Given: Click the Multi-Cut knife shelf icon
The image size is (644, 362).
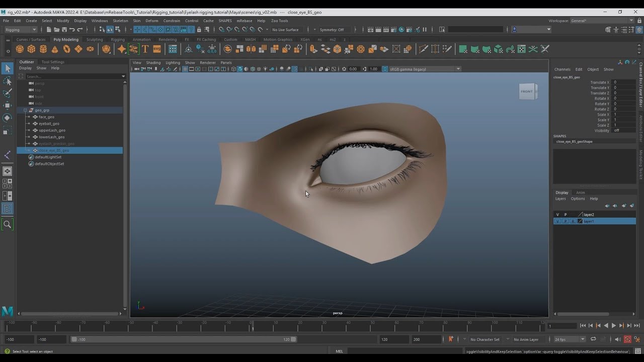Looking at the screenshot, I should [423, 49].
